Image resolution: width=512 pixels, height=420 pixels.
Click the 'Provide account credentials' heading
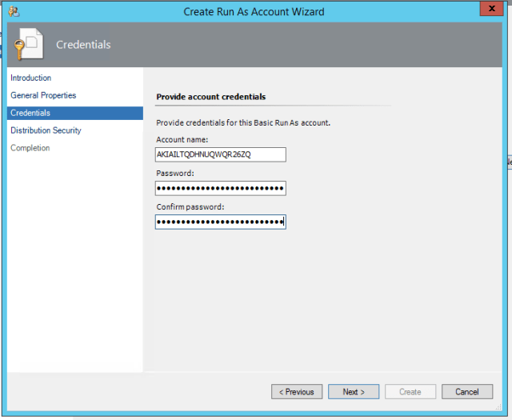210,97
